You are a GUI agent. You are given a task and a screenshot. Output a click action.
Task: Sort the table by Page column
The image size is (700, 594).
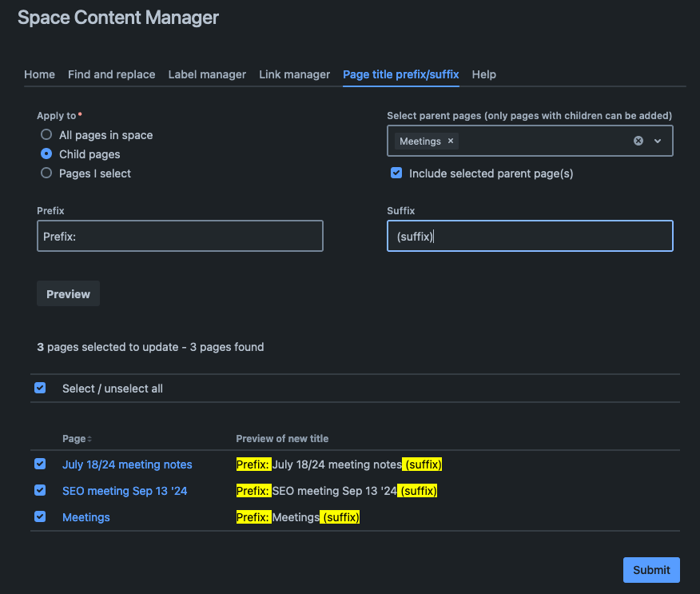pos(77,439)
